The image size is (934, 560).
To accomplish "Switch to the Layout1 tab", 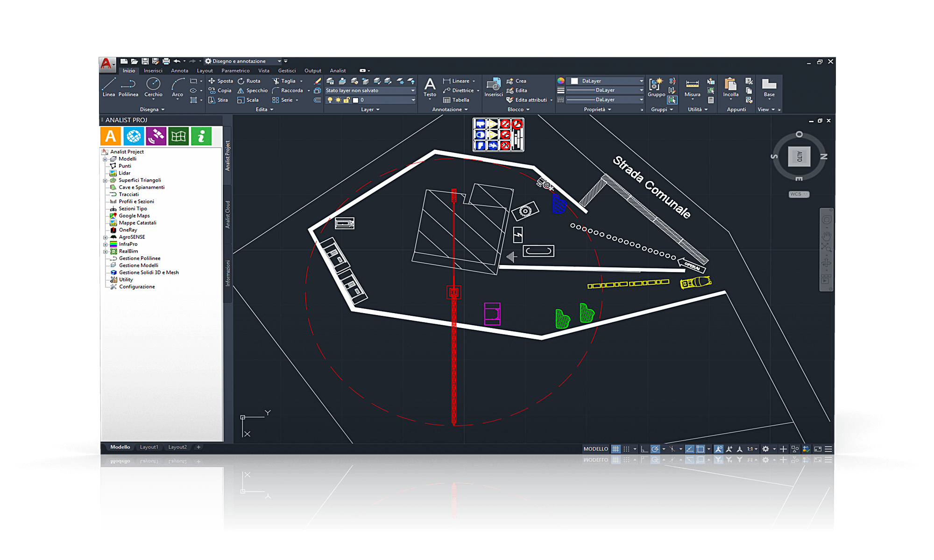I will 149,447.
